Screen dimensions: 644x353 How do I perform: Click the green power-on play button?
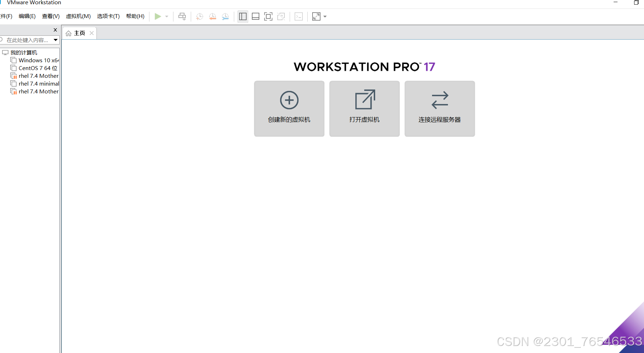point(158,16)
